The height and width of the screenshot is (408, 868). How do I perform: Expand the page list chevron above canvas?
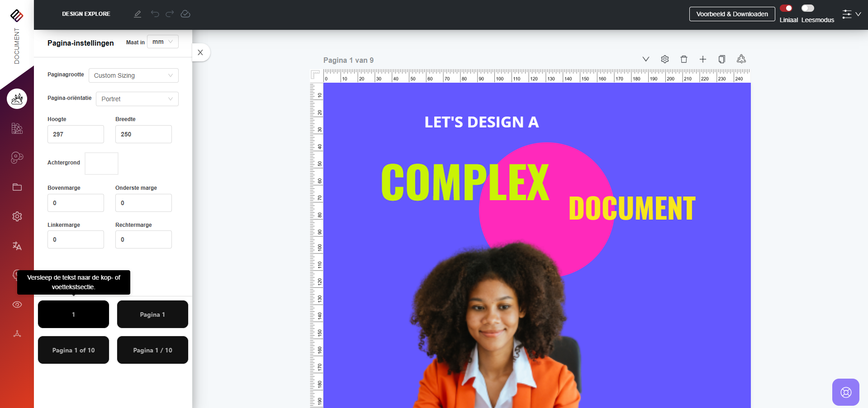pos(646,59)
